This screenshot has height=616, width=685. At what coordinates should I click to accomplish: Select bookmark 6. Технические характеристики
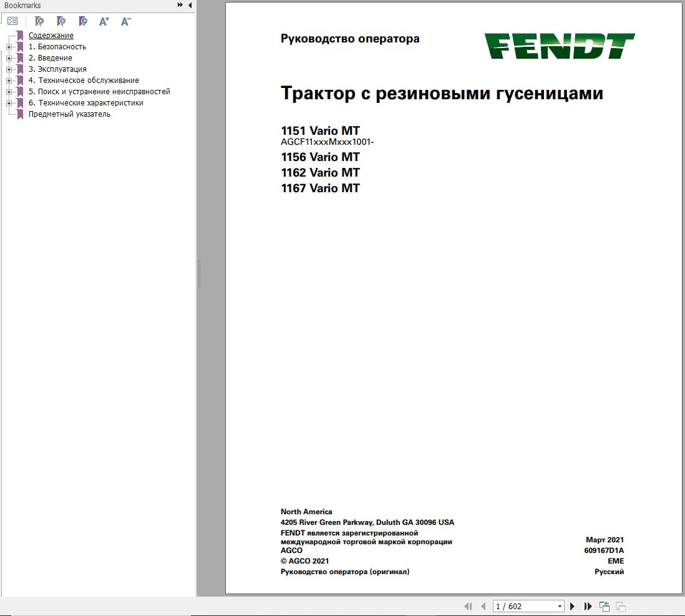tap(85, 103)
